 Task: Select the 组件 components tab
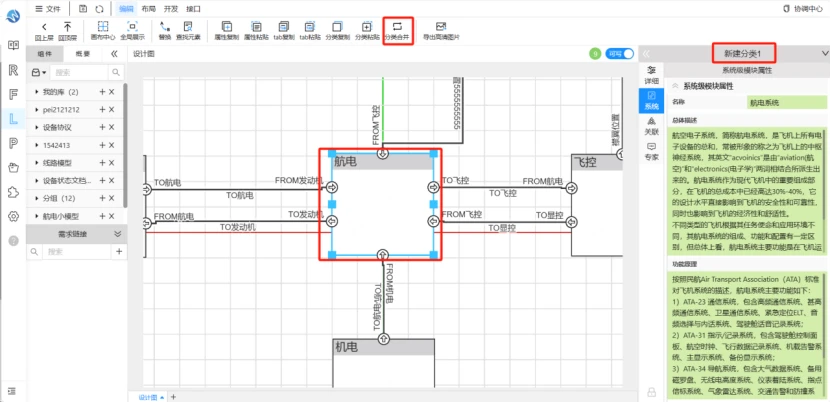45,53
